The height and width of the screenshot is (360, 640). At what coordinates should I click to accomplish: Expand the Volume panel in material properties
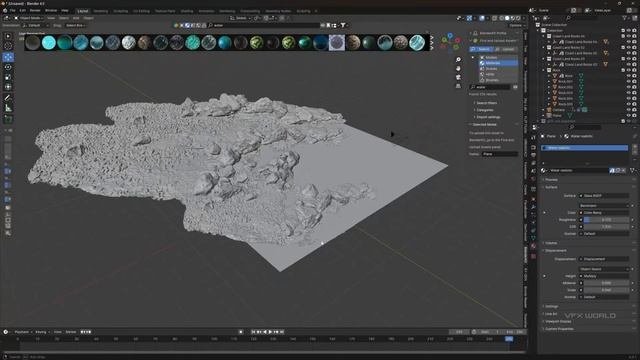550,243
